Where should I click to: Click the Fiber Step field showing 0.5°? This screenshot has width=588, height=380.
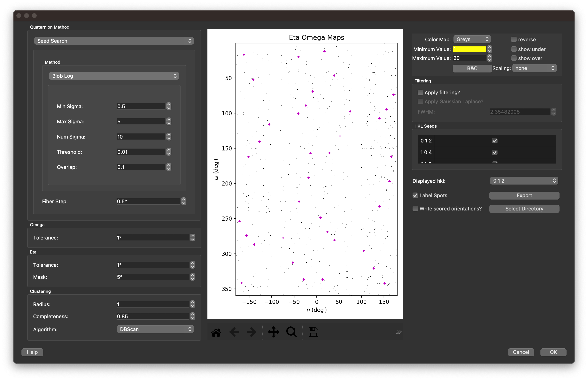pos(148,201)
